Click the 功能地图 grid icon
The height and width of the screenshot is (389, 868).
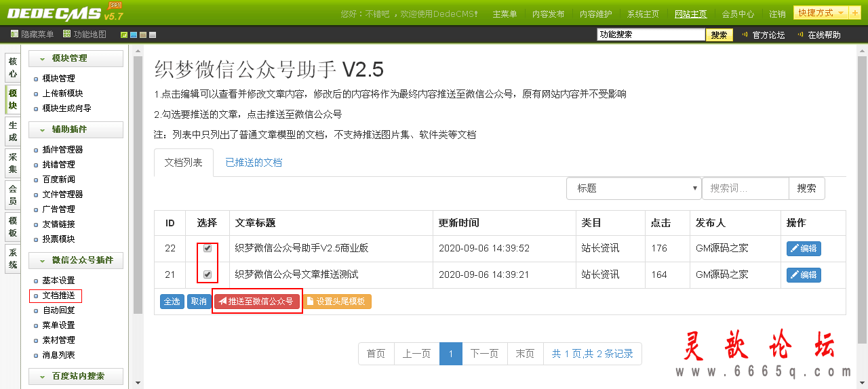66,34
